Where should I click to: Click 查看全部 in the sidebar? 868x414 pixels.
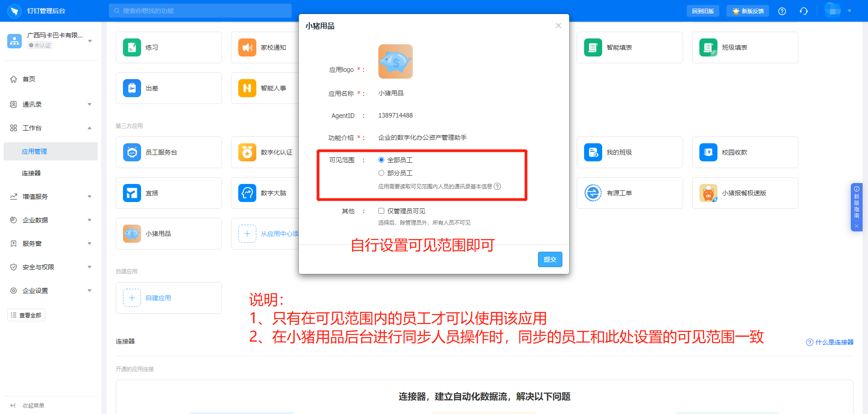click(26, 315)
